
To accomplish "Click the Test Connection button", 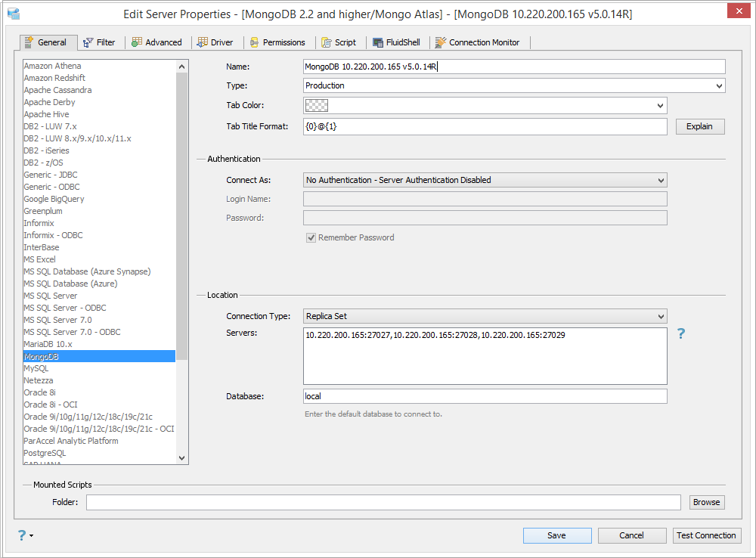I will (x=706, y=535).
